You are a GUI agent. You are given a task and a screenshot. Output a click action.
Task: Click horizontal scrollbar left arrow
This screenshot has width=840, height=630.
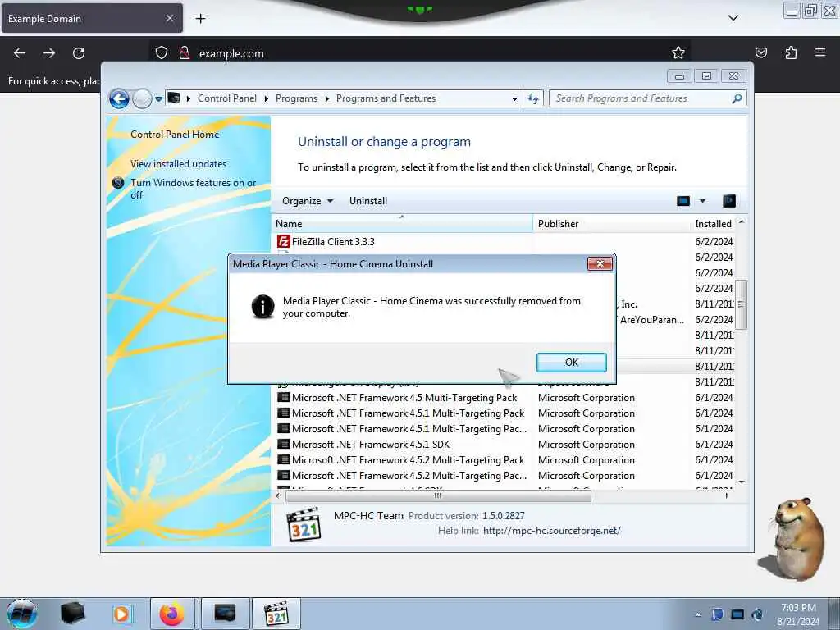[277, 496]
